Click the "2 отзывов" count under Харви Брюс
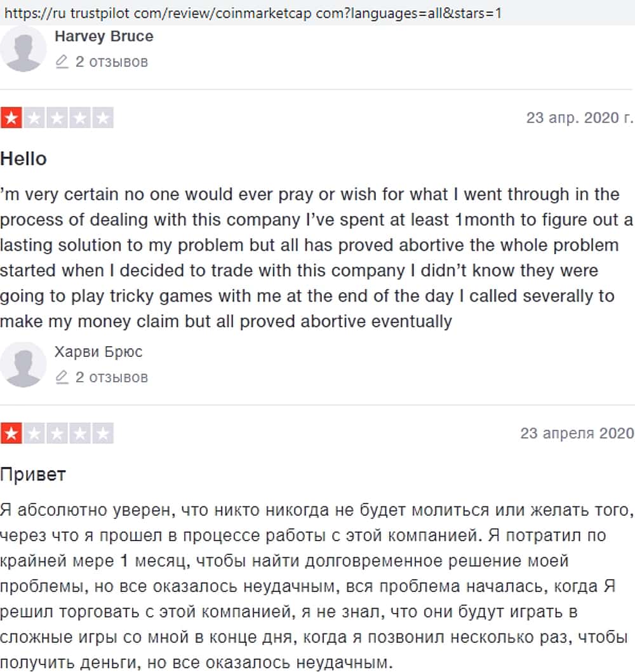 point(111,377)
